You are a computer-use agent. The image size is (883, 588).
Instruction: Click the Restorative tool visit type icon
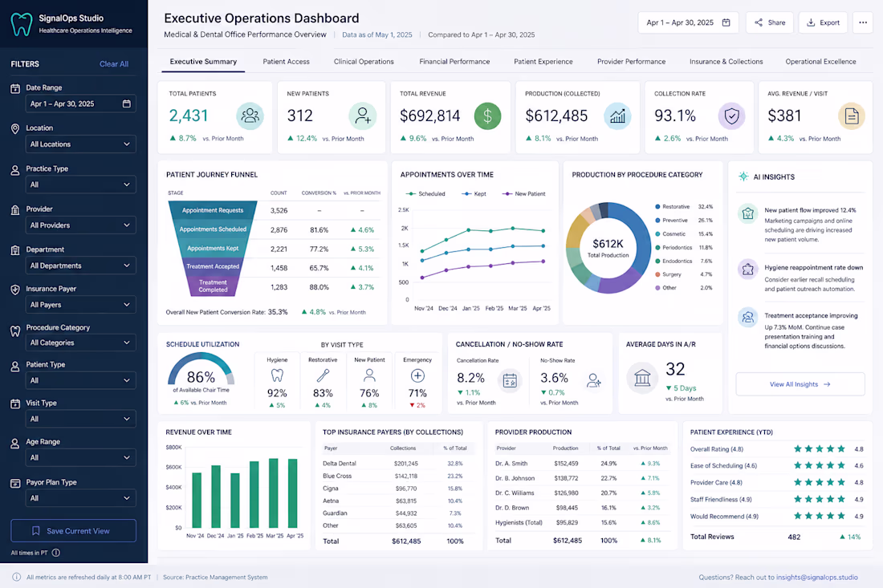point(323,375)
